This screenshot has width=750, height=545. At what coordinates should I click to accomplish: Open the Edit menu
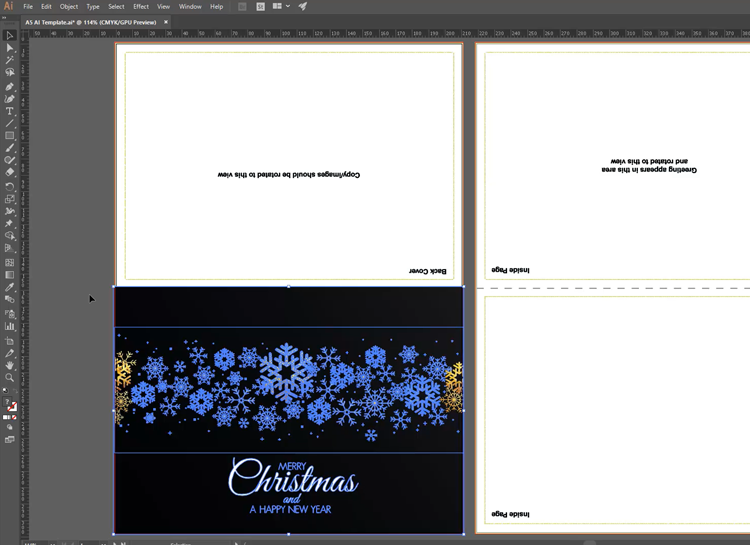click(46, 7)
